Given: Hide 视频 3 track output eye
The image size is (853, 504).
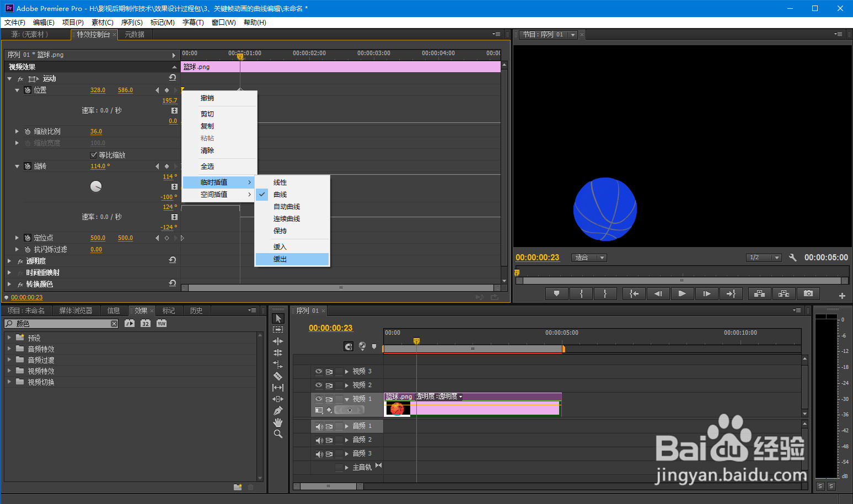Looking at the screenshot, I should (x=319, y=371).
